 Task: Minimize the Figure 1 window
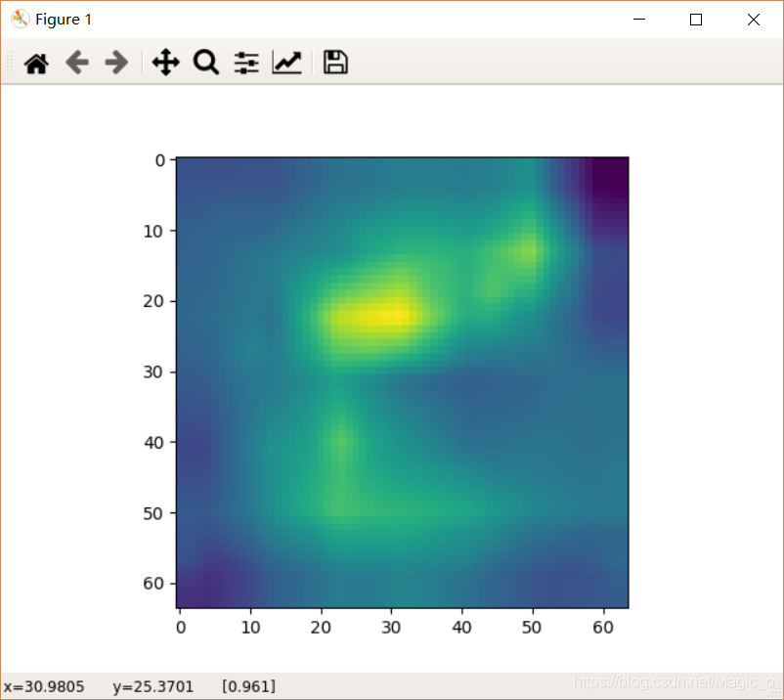click(x=639, y=20)
